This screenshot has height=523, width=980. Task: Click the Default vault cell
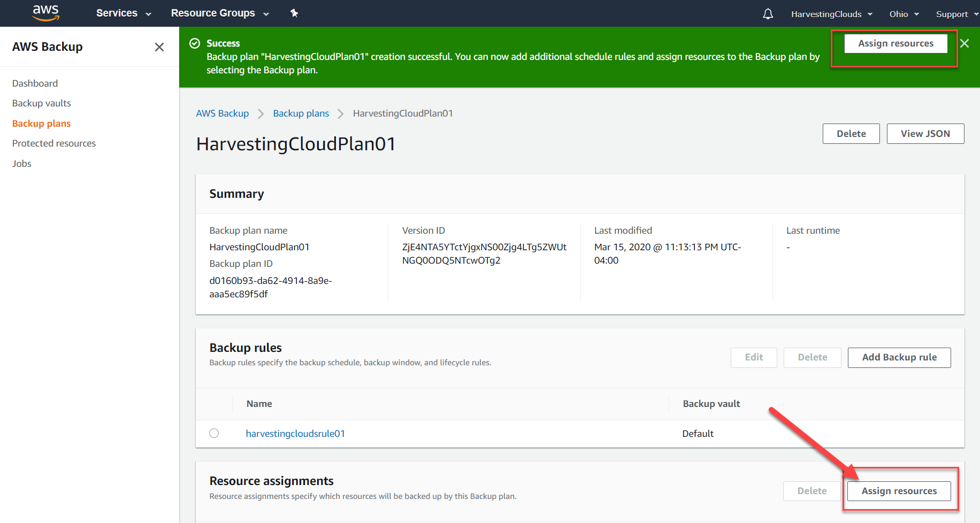click(698, 434)
